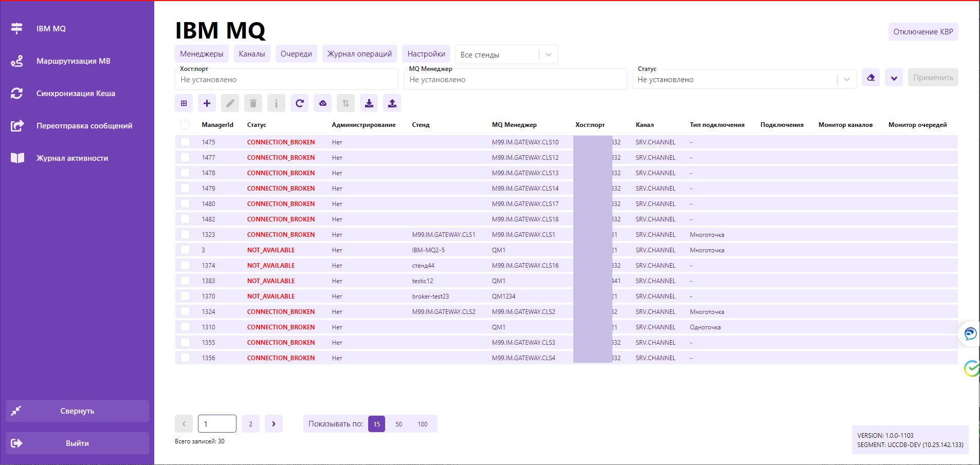This screenshot has height=465, width=980.
Task: Open chat support bubble icon
Action: [x=970, y=334]
